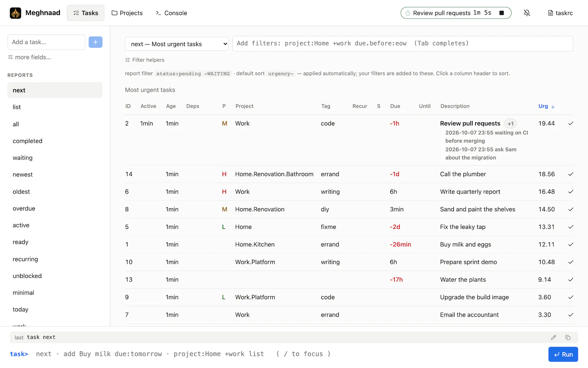This screenshot has width=588, height=368.
Task: Edit the last command with pencil icon
Action: (x=553, y=337)
